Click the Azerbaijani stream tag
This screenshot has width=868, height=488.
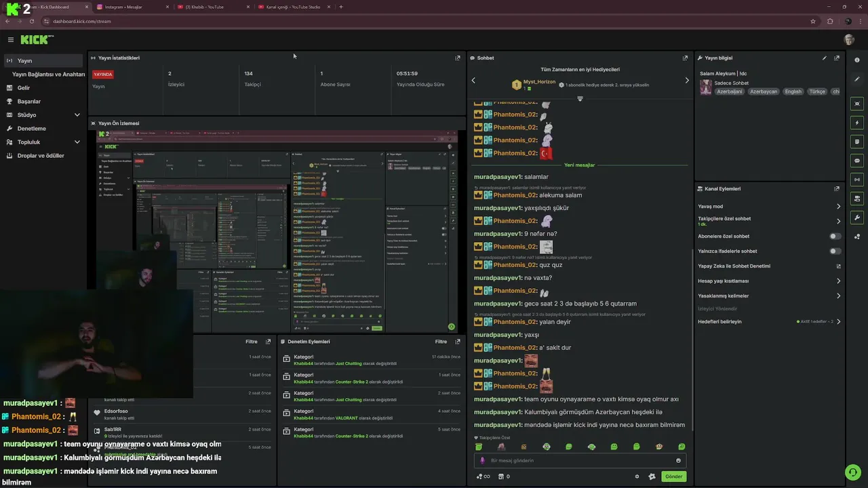[x=730, y=91]
